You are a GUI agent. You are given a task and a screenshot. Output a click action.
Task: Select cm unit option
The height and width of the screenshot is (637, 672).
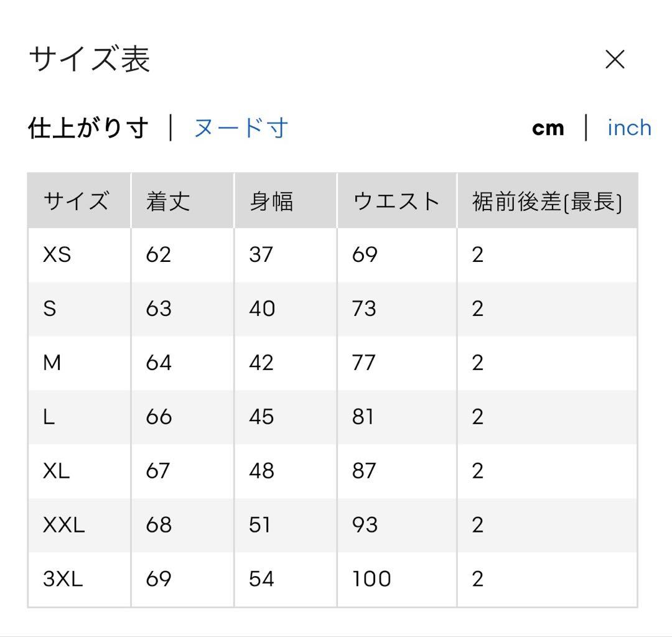click(548, 128)
